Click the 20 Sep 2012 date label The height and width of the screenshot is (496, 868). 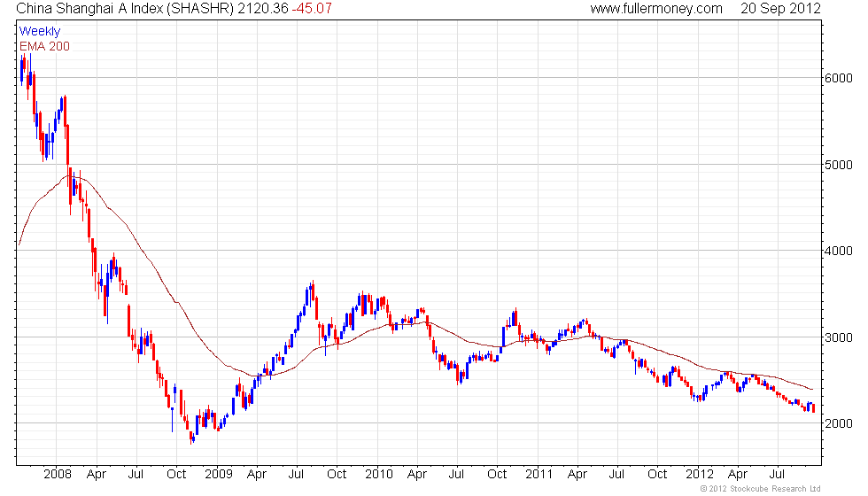tap(780, 8)
